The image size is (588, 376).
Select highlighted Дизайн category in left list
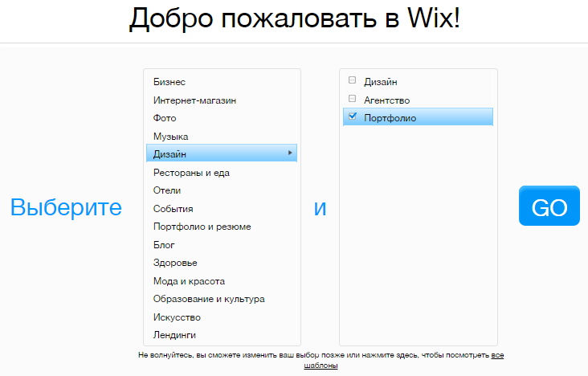click(222, 153)
